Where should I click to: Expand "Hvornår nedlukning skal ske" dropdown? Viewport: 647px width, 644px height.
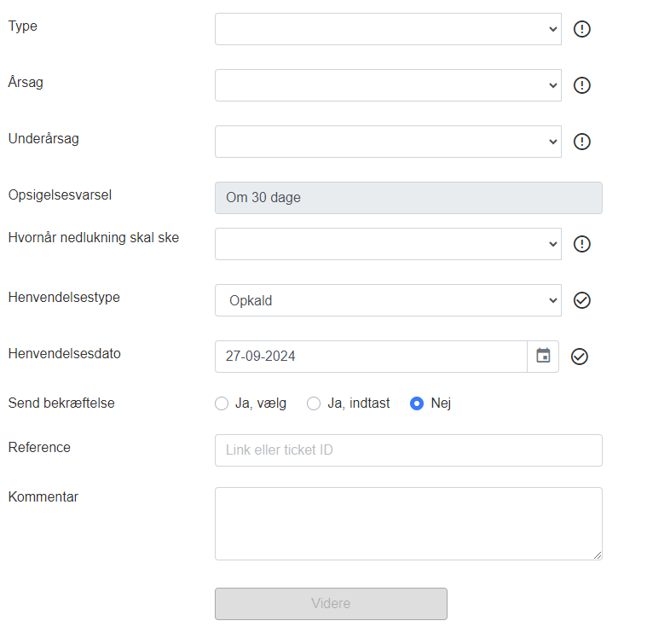coord(388,244)
